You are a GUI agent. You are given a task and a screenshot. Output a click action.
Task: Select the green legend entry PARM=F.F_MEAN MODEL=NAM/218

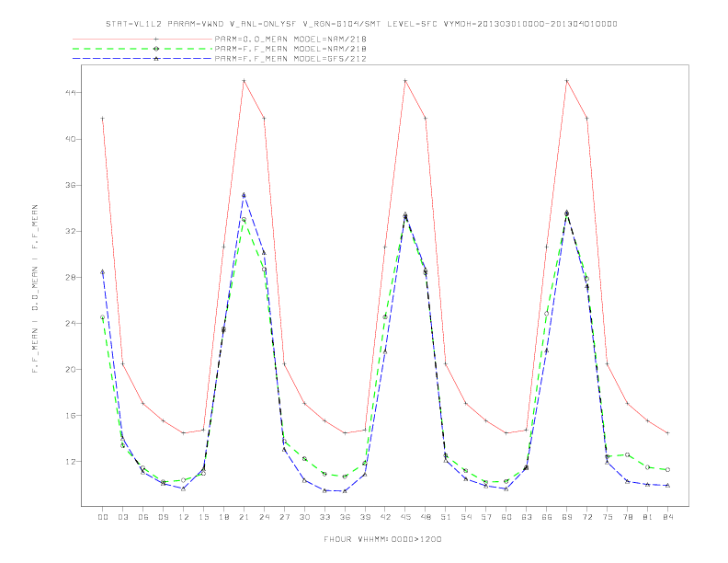(x=290, y=49)
